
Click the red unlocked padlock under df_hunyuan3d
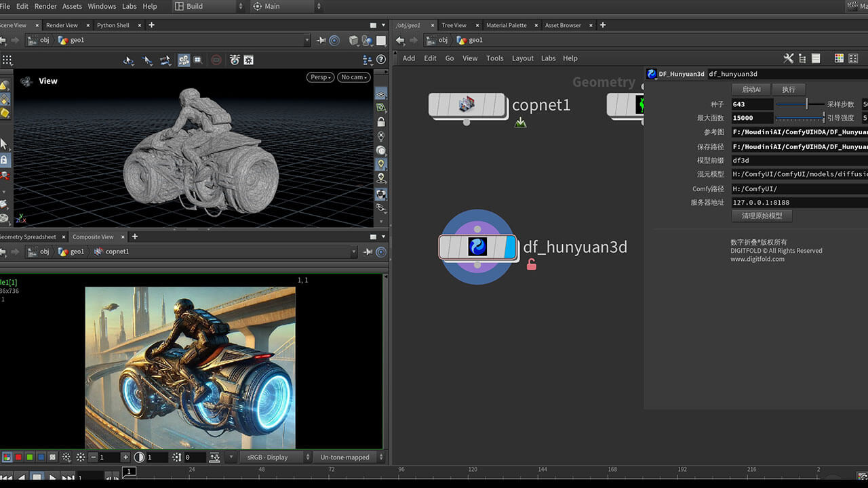(x=532, y=264)
